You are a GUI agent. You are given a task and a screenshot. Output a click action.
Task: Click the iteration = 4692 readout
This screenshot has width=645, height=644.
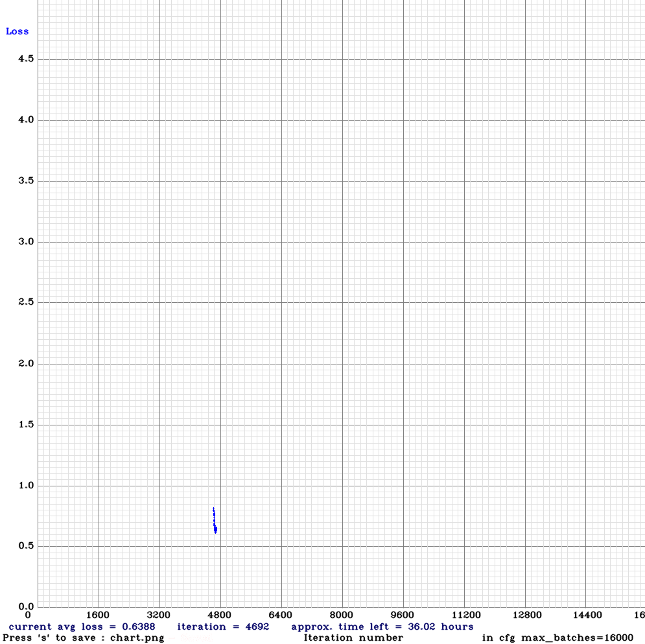(224, 626)
